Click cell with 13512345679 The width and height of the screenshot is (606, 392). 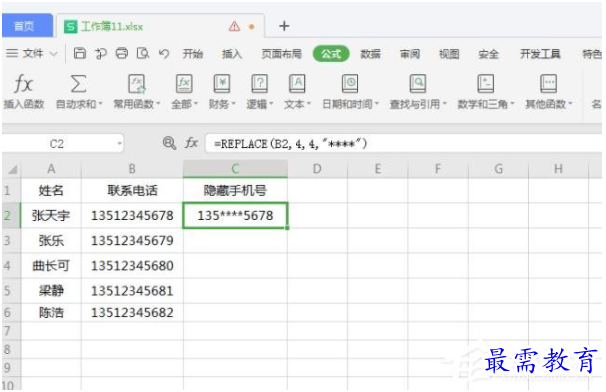[132, 240]
